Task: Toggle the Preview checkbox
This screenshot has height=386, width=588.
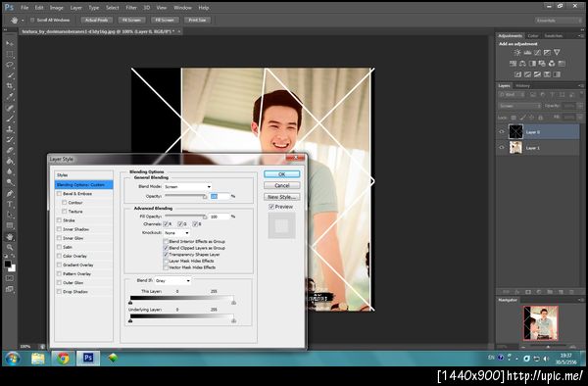Action: point(271,207)
